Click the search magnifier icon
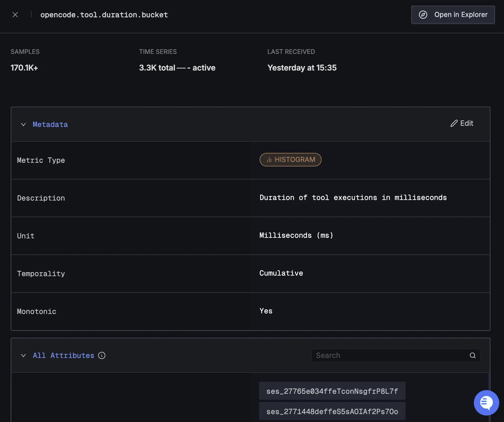504x422 pixels. coord(473,355)
